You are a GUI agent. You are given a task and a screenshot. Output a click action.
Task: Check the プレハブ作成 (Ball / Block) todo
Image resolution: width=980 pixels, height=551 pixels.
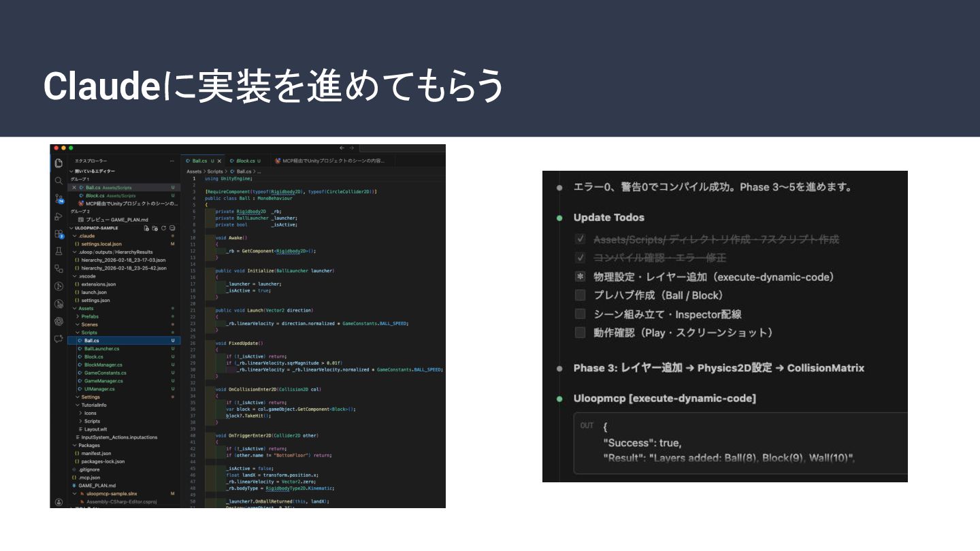(580, 295)
